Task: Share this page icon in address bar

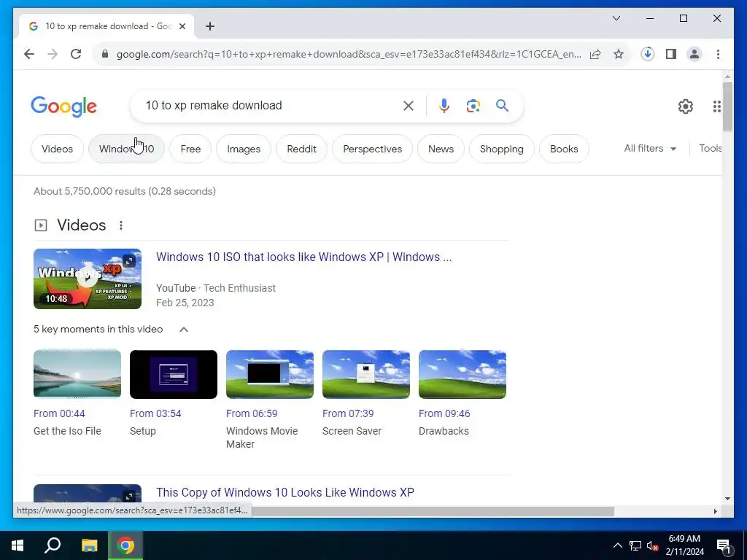Action: coord(595,54)
